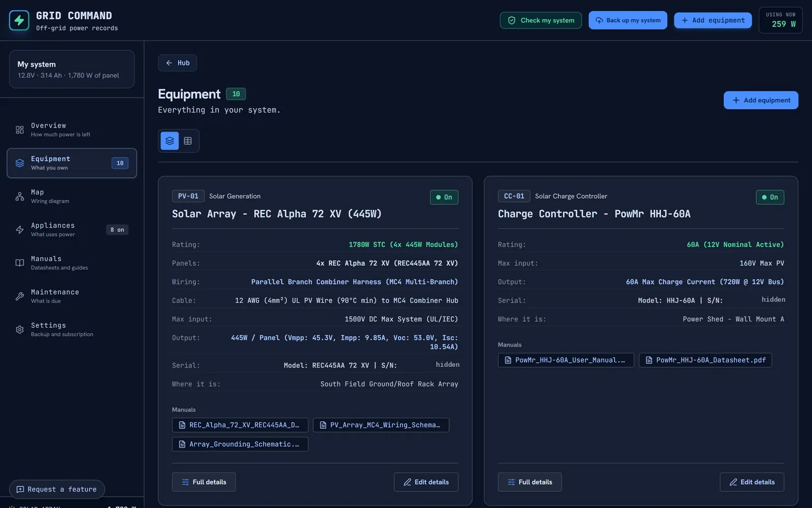The image size is (812, 508).
Task: Select the Equipment sidebar item
Action: [x=72, y=163]
